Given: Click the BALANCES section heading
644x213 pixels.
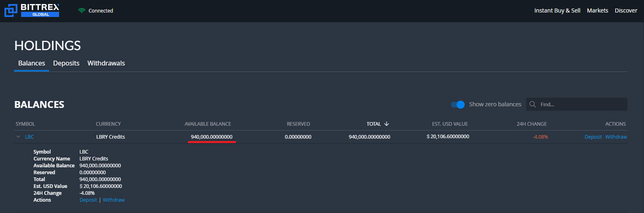Looking at the screenshot, I should pos(39,104).
